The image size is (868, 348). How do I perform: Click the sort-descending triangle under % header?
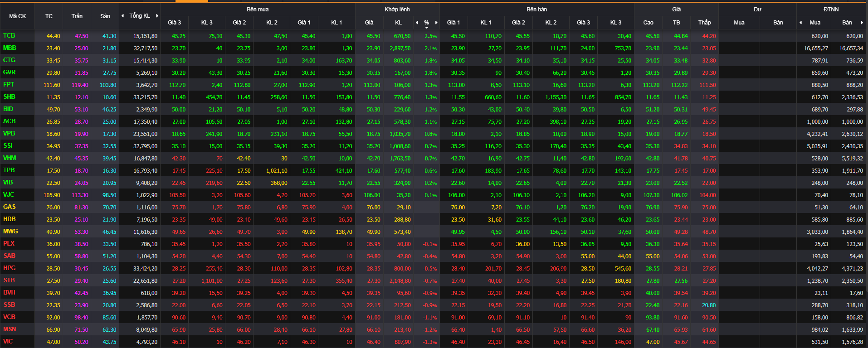click(427, 28)
